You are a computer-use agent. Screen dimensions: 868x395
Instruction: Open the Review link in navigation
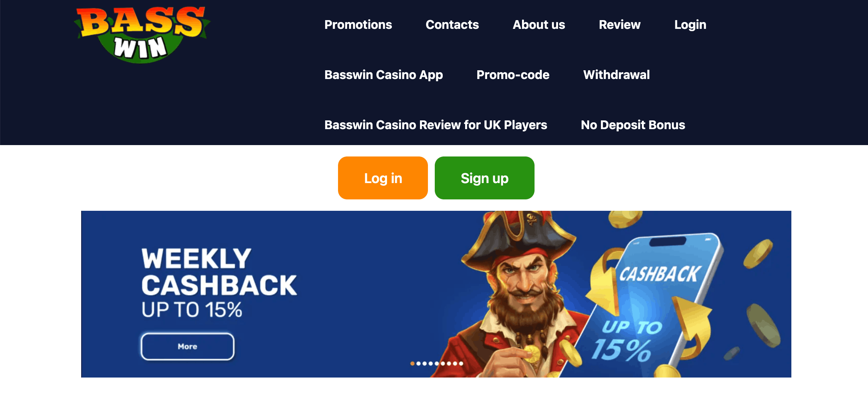pyautogui.click(x=620, y=25)
